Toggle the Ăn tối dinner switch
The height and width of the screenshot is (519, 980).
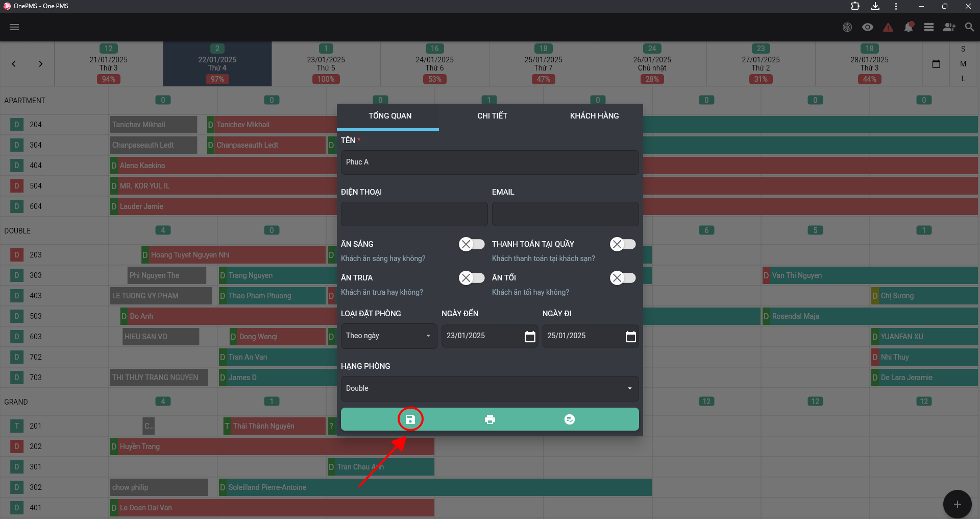point(623,278)
